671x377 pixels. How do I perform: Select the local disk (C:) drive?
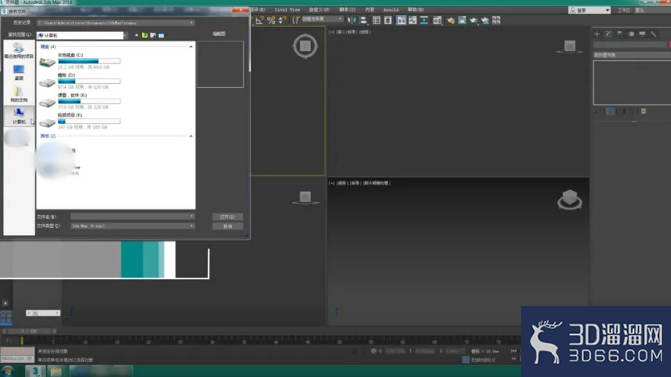(x=80, y=61)
